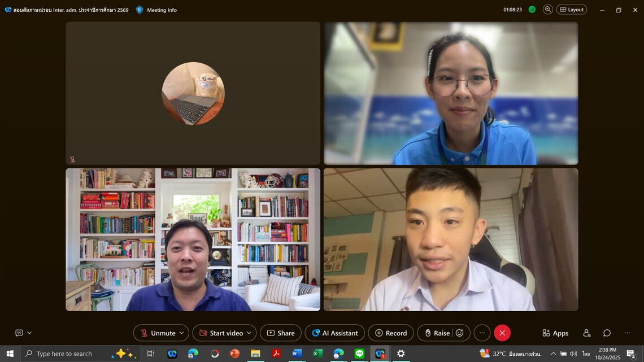Leave the meeting with red X button

[x=502, y=333]
